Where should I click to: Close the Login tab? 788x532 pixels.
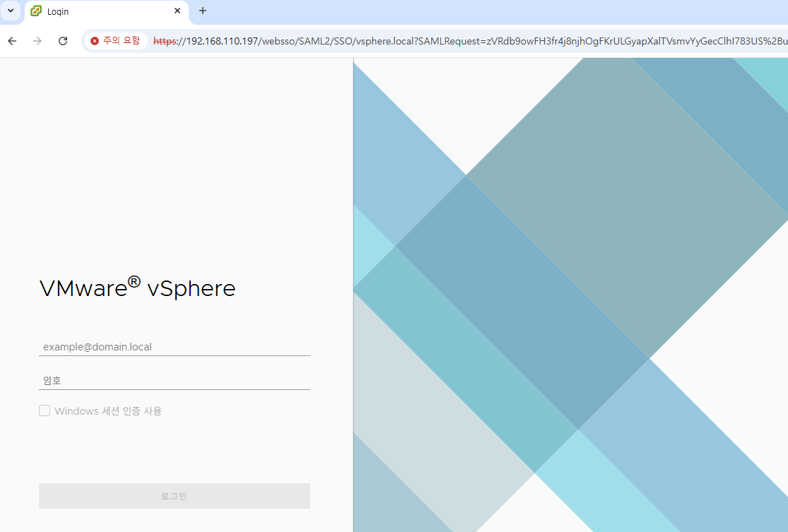click(x=177, y=11)
